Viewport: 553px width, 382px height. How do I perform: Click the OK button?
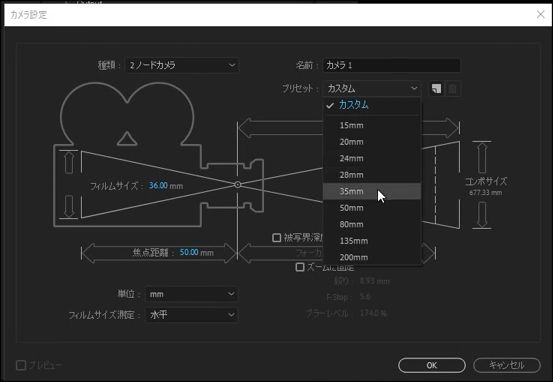pyautogui.click(x=432, y=365)
